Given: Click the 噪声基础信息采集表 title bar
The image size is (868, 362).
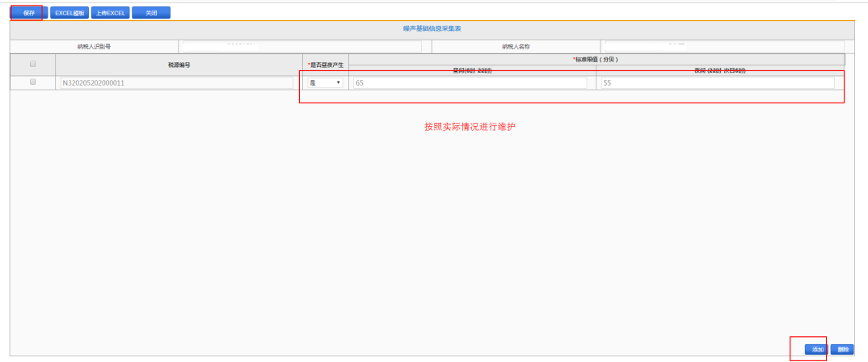Looking at the screenshot, I should (x=432, y=28).
